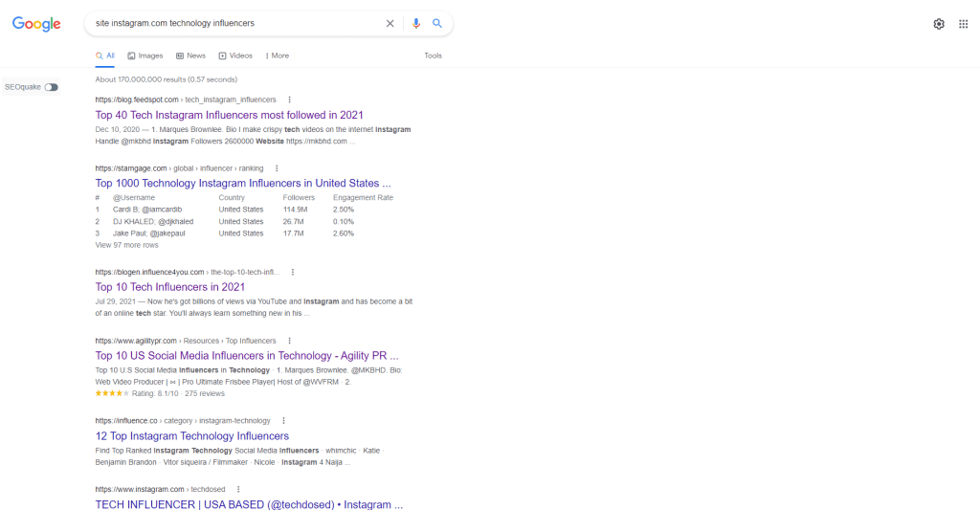Focus the search box with instagram query
The width and height of the screenshot is (980, 510).
237,23
